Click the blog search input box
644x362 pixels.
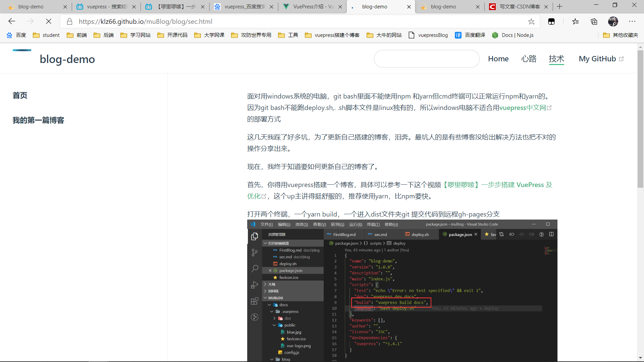point(426,59)
